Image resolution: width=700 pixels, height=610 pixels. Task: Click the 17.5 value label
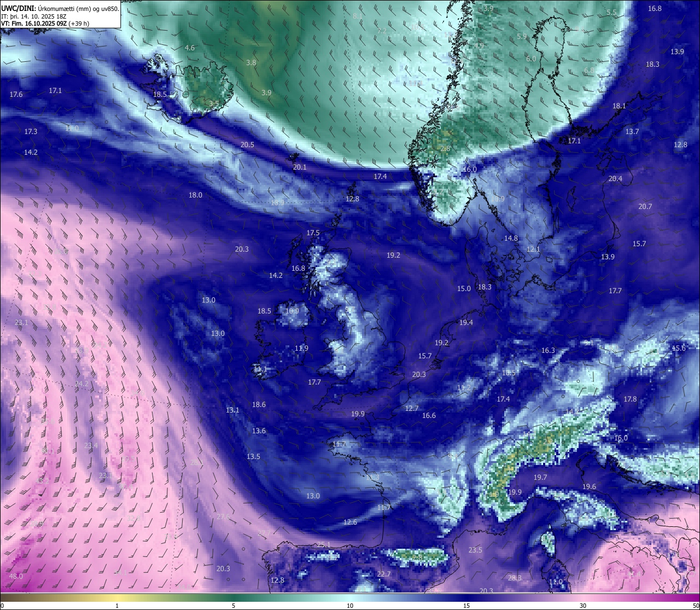pyautogui.click(x=313, y=233)
